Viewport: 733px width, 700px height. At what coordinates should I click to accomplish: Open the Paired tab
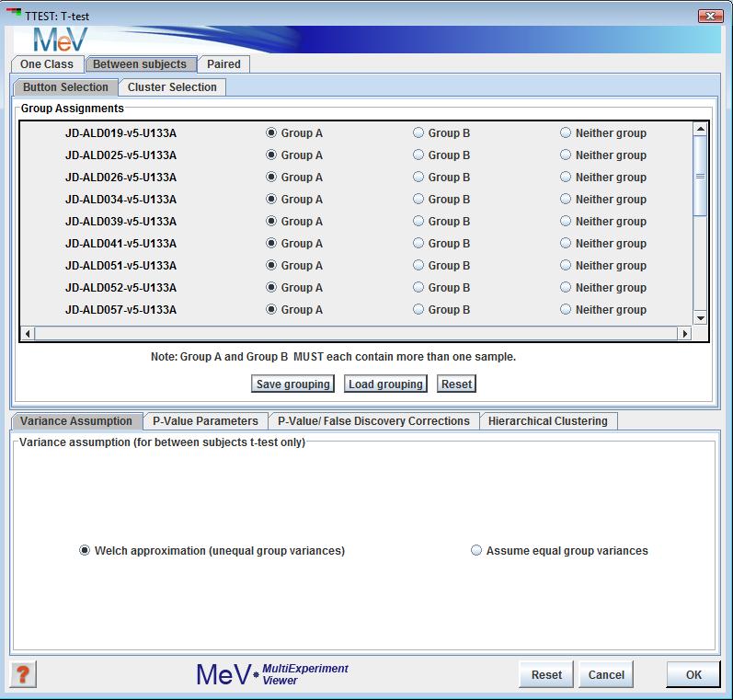[223, 64]
